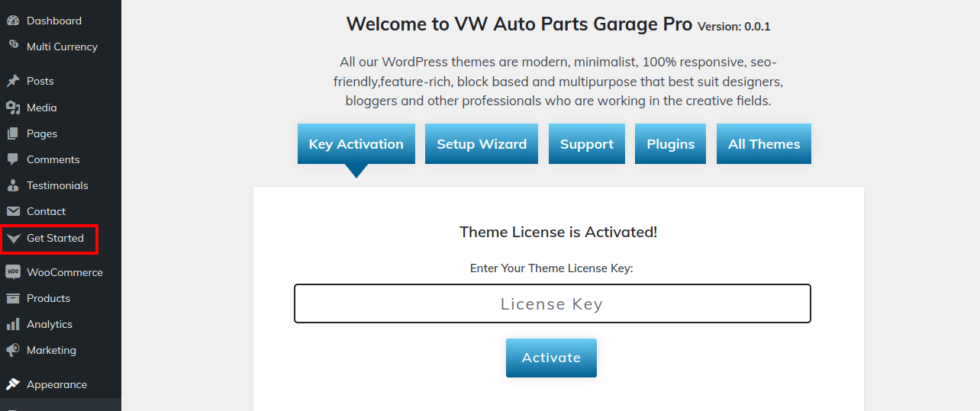Image resolution: width=980 pixels, height=411 pixels.
Task: Click the Multi Currency icon
Action: pos(13,46)
